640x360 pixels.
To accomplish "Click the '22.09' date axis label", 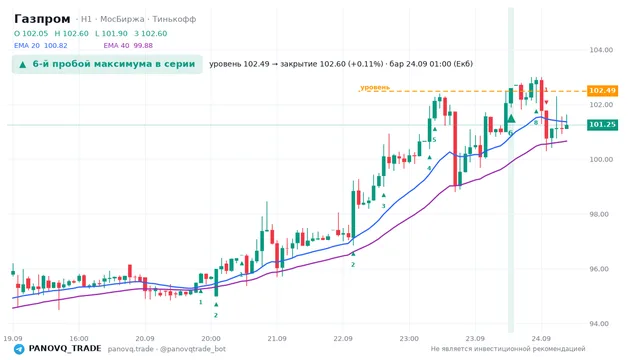I will (343, 338).
